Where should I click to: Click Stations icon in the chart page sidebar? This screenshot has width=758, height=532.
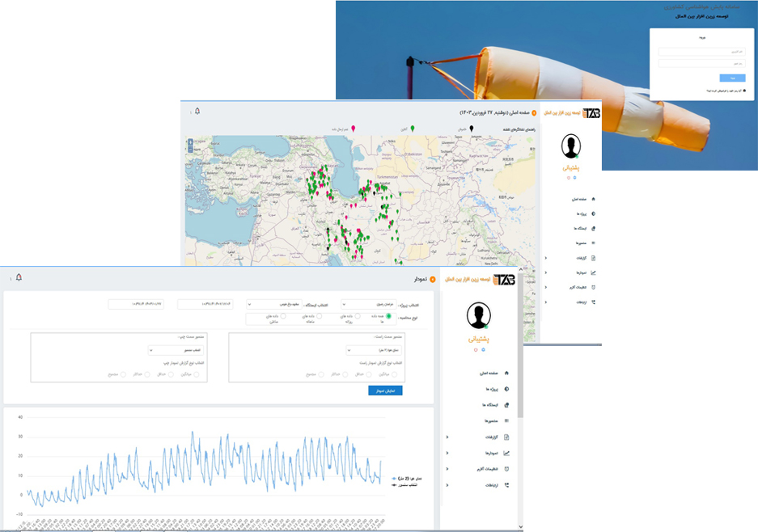pos(506,405)
